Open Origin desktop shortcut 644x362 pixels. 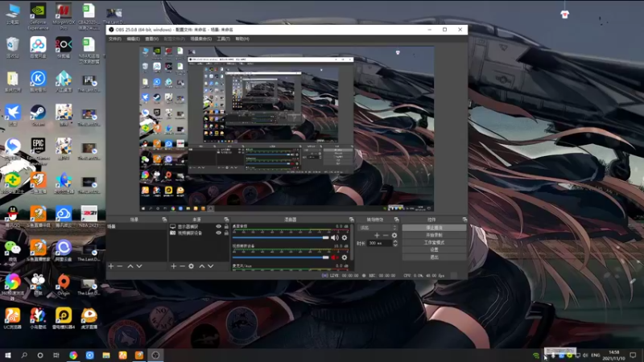coord(64,285)
